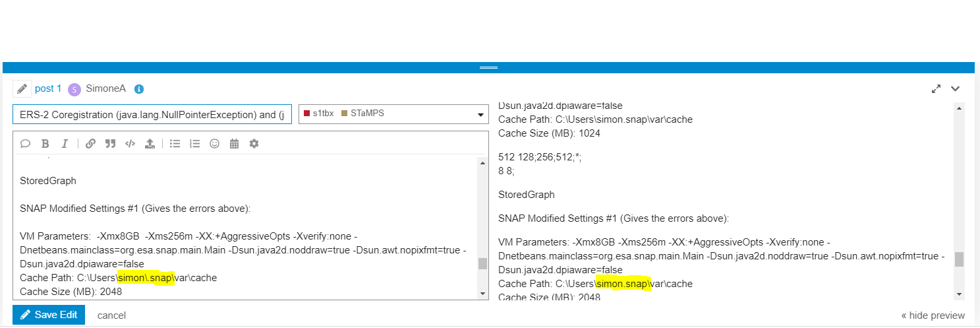This screenshot has width=980, height=328.
Task: Click '512 128;256;512;*;' in the preview
Action: (x=540, y=156)
